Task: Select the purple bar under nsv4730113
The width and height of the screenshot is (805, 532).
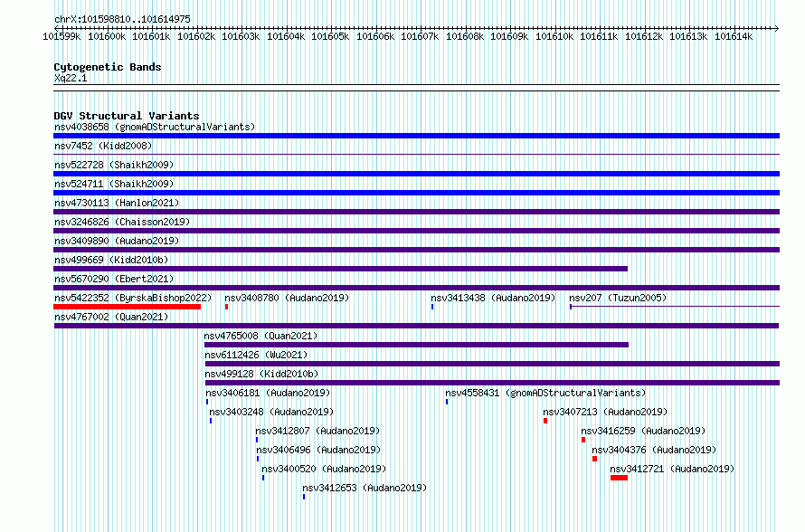Action: [x=416, y=212]
